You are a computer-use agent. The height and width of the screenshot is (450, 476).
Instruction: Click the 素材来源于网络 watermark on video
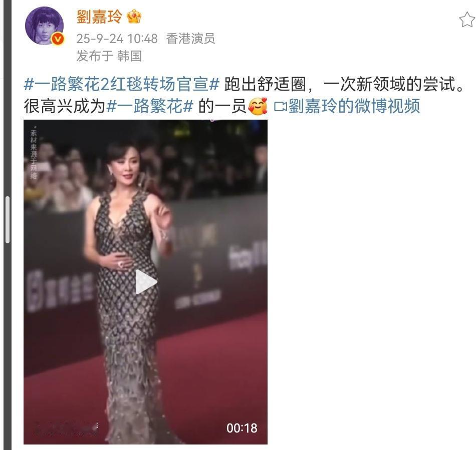point(34,153)
